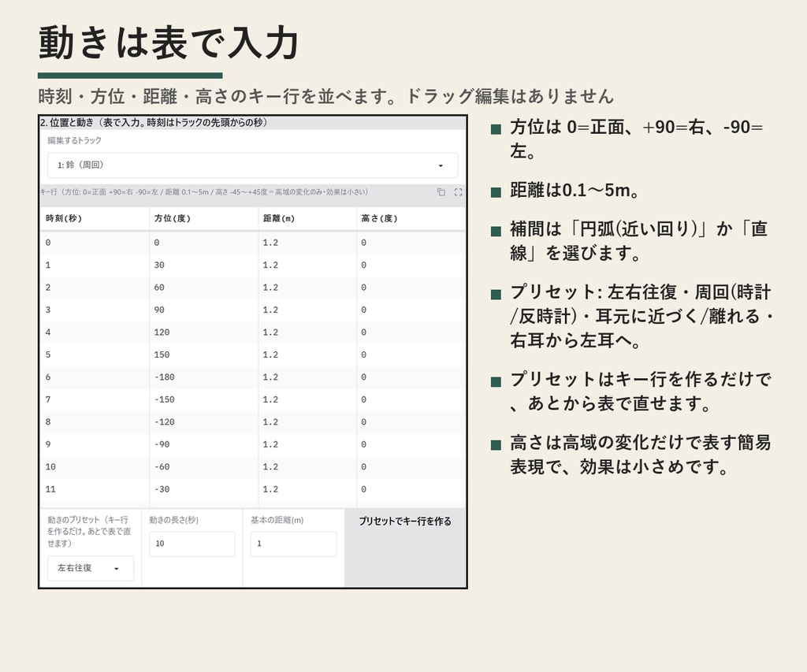Select the 方位 cell showing 90
807x672 pixels.
[204, 310]
